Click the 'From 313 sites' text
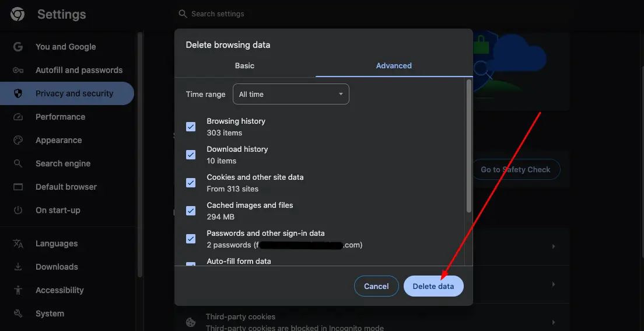The width and height of the screenshot is (644, 331). [233, 189]
